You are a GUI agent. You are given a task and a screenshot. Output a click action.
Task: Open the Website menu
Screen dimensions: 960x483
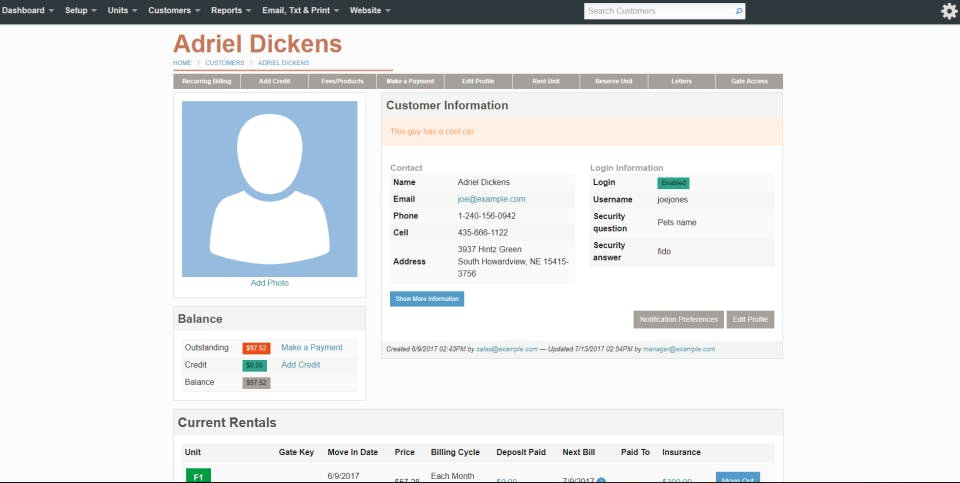coord(370,10)
